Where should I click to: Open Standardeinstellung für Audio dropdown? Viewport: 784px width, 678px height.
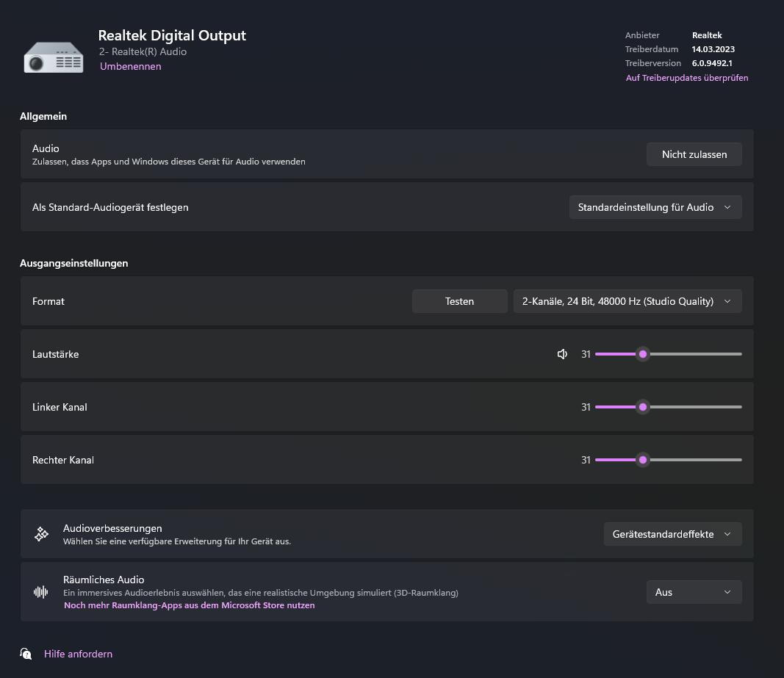coord(655,207)
